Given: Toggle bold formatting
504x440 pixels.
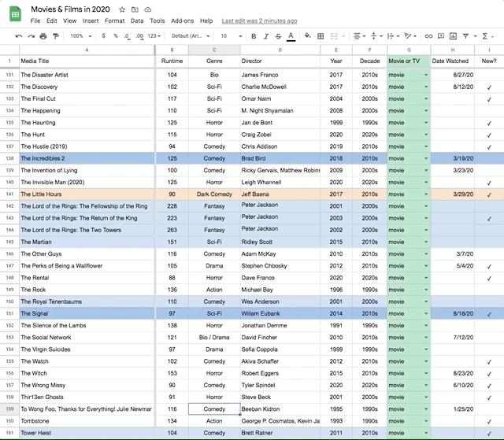Looking at the screenshot, I should (x=254, y=36).
